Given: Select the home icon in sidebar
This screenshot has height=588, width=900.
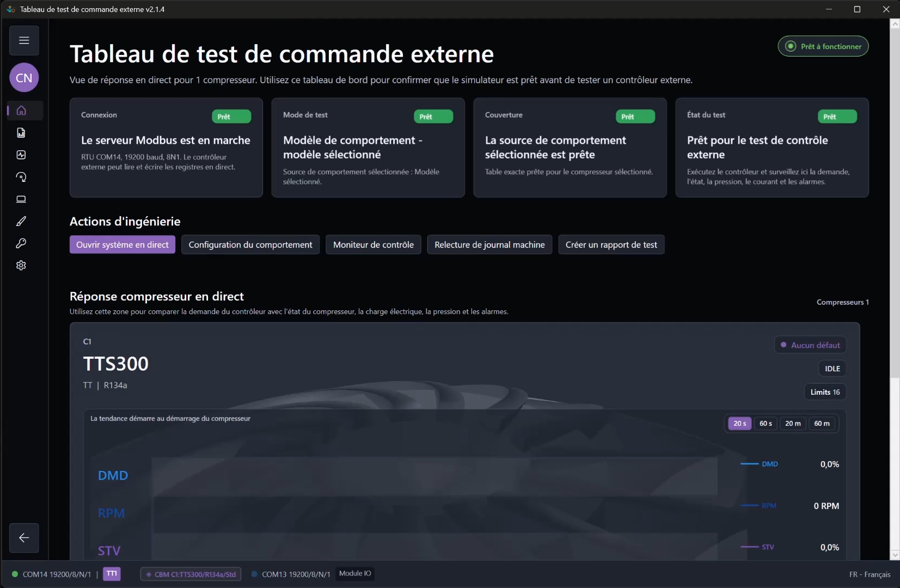Looking at the screenshot, I should (x=21, y=111).
